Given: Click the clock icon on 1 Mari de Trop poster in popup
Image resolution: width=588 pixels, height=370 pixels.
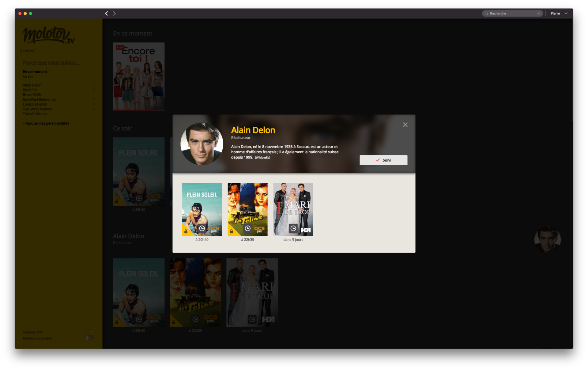Looking at the screenshot, I should point(293,228).
